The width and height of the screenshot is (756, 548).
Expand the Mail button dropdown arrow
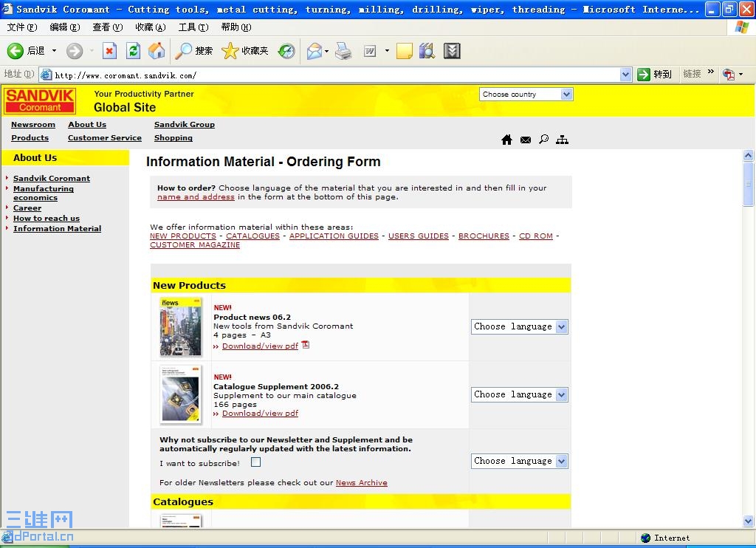[327, 51]
